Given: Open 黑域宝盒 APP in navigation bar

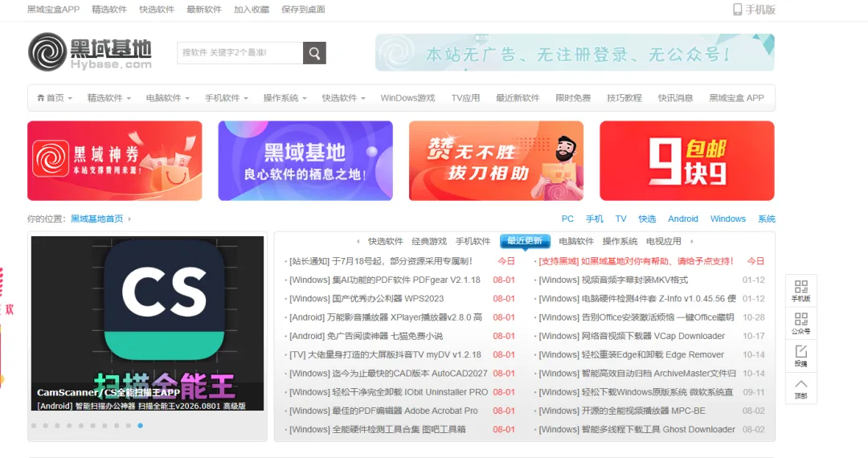Looking at the screenshot, I should click(737, 98).
